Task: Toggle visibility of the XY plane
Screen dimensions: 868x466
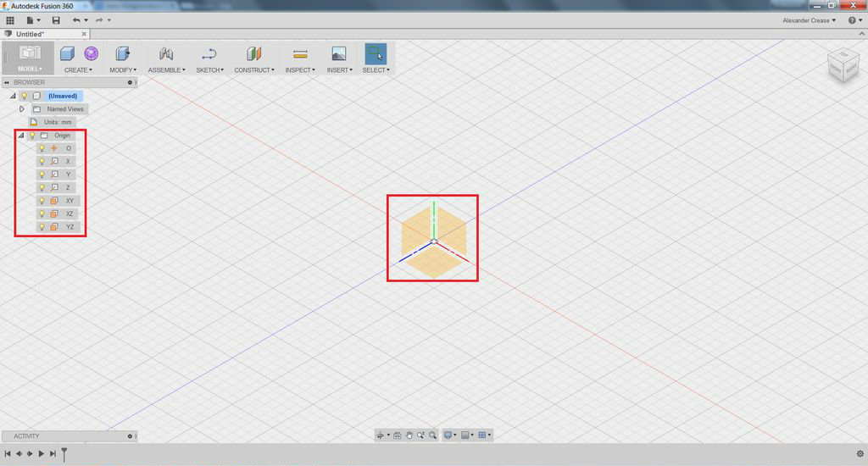Action: pyautogui.click(x=42, y=201)
